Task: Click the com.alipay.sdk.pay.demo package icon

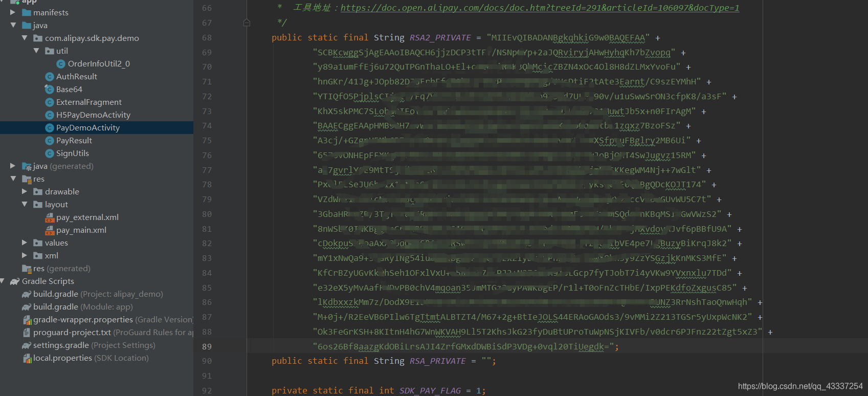Action: [38, 38]
